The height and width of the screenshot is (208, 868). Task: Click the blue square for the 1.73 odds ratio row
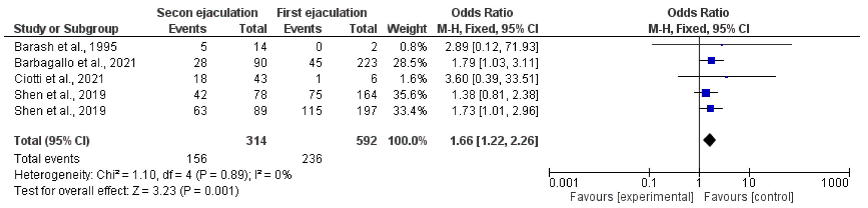tap(710, 108)
